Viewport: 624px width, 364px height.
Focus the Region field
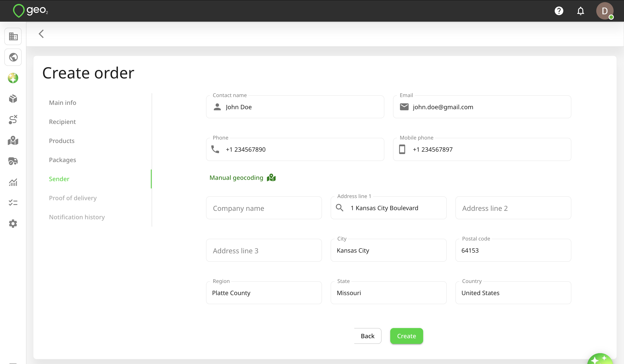(x=264, y=293)
